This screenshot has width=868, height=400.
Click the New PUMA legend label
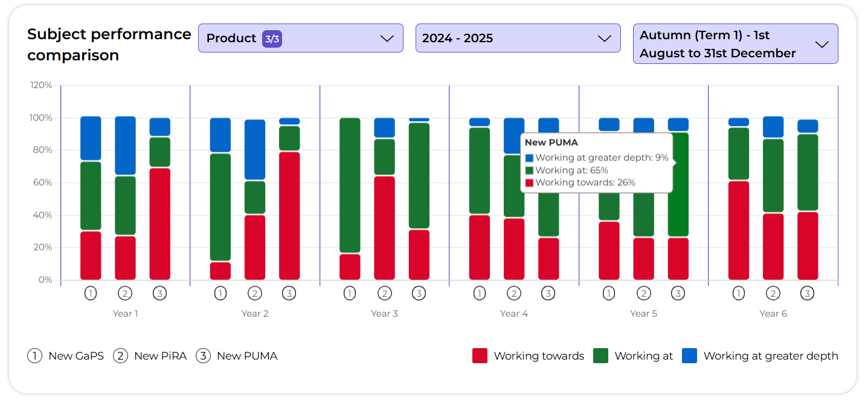[x=247, y=356]
